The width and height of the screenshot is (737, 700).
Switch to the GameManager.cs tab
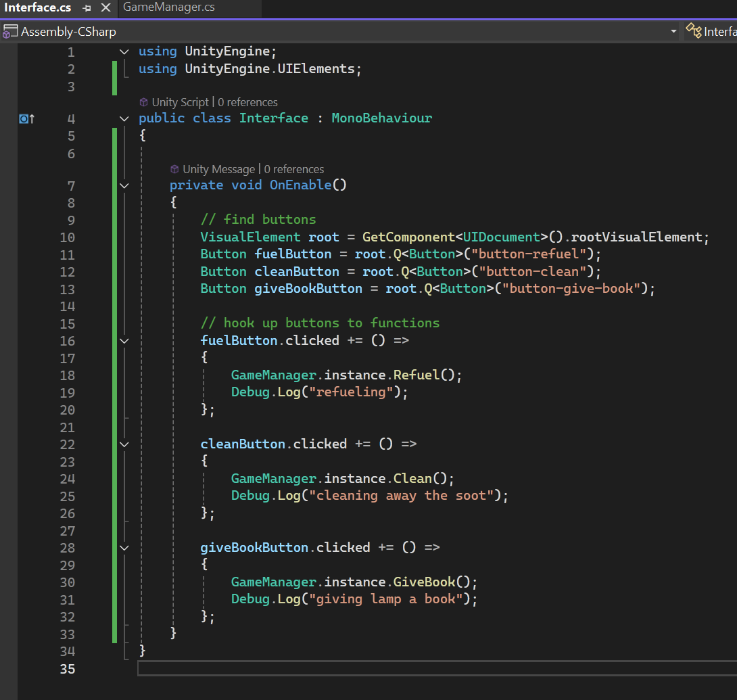(169, 7)
